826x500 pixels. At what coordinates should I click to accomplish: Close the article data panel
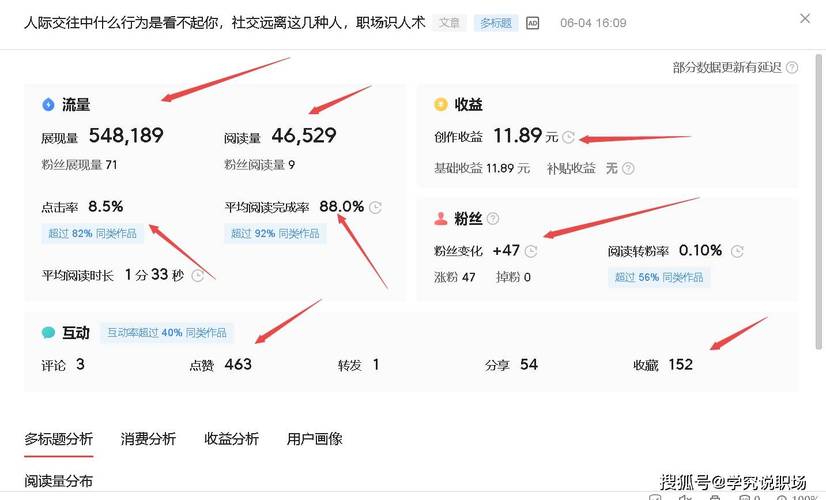[804, 18]
